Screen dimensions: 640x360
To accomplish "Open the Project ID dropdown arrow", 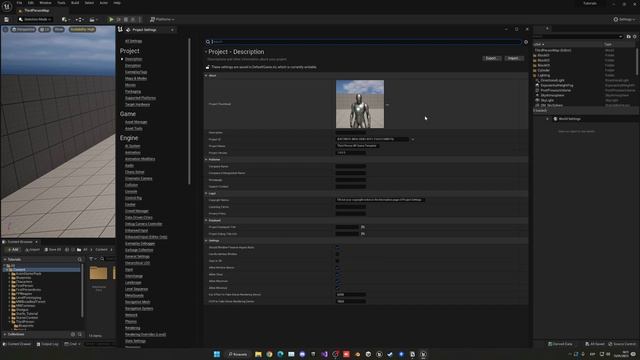I will [413, 140].
